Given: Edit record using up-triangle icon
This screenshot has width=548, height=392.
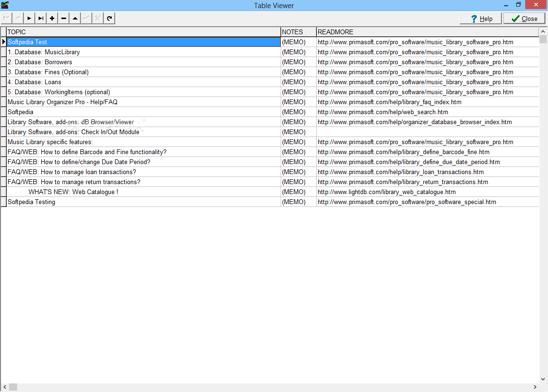Looking at the screenshot, I should [75, 18].
